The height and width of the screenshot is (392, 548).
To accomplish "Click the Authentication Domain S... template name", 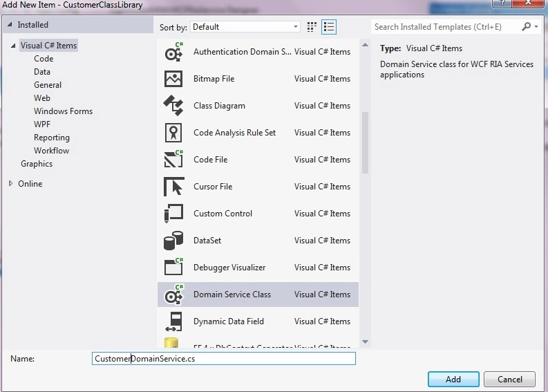I will pos(242,52).
